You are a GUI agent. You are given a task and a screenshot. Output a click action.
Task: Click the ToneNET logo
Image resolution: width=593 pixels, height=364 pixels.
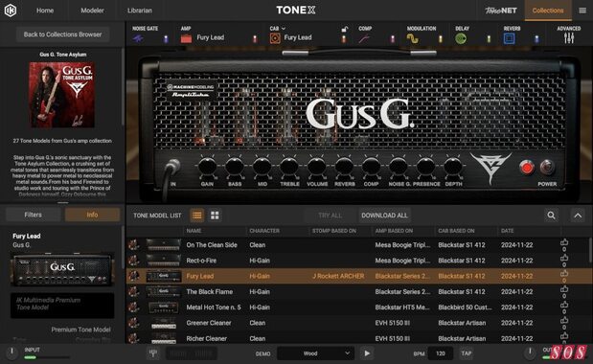point(501,11)
